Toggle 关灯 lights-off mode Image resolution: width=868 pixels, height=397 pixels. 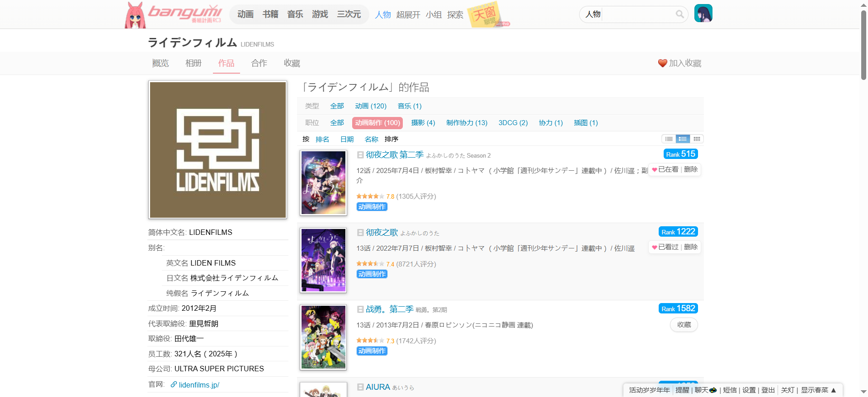click(787, 390)
